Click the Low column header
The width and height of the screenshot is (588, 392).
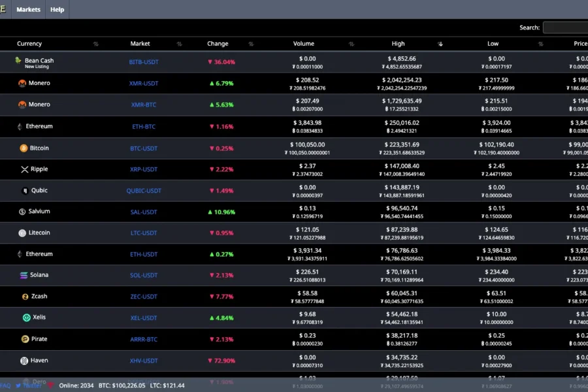(493, 44)
